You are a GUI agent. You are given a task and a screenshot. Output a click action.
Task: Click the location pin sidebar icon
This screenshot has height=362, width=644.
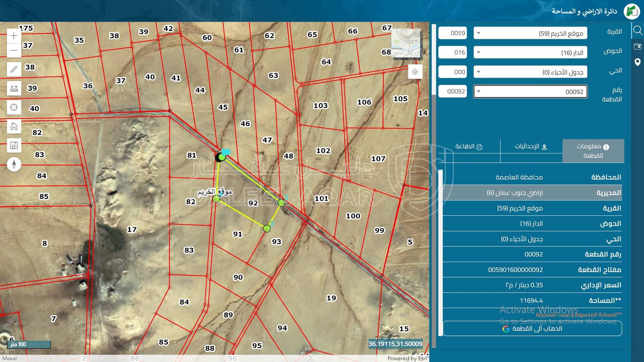[x=637, y=62]
